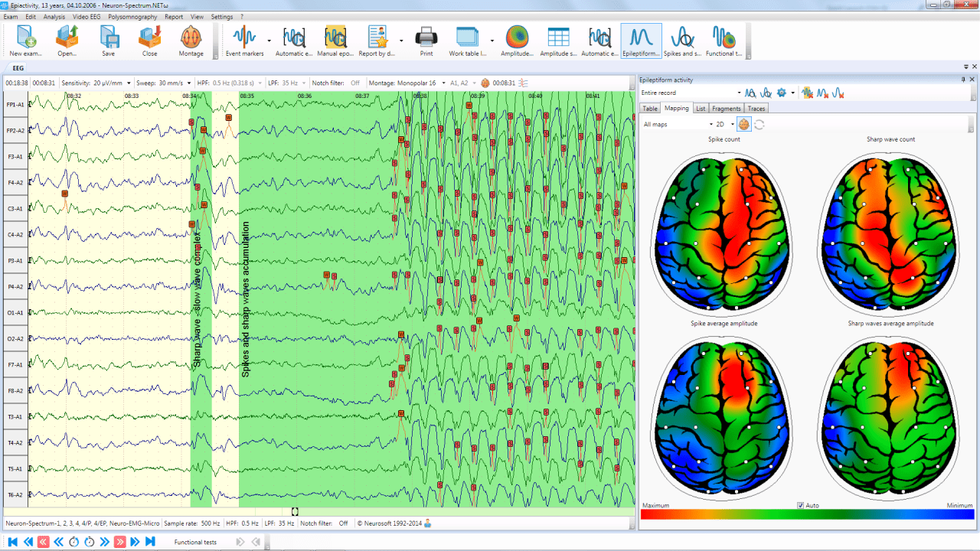Expand the Entire record dropdown
This screenshot has height=551, width=980.
[x=739, y=93]
